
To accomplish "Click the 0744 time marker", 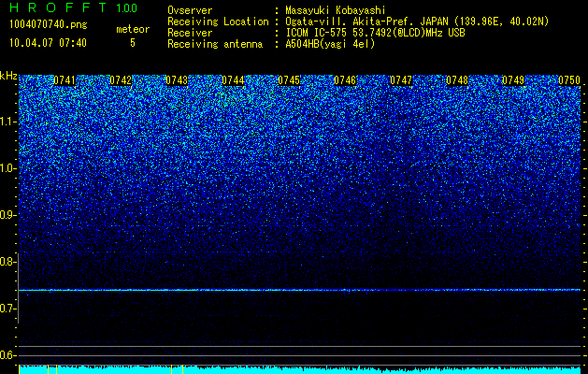I will coord(233,80).
